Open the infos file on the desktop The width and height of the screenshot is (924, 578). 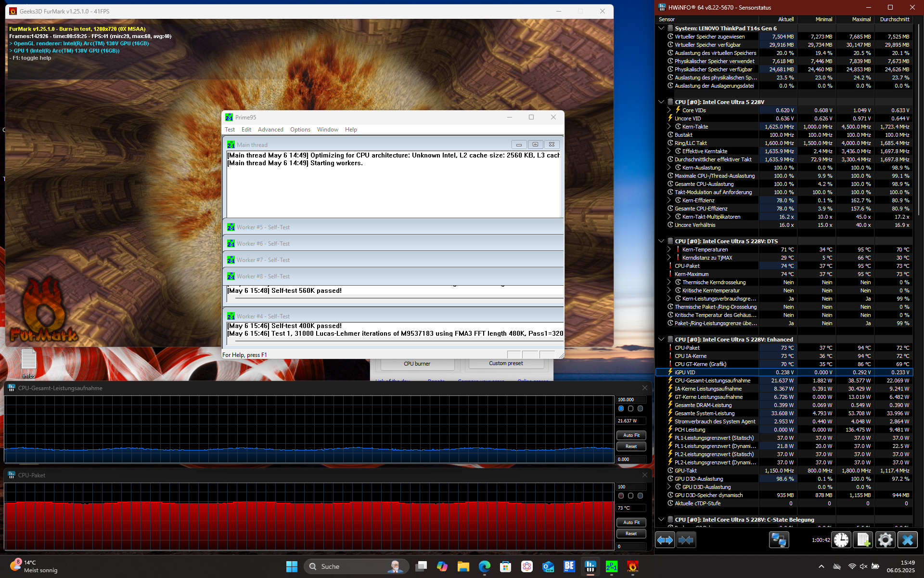pyautogui.click(x=29, y=363)
